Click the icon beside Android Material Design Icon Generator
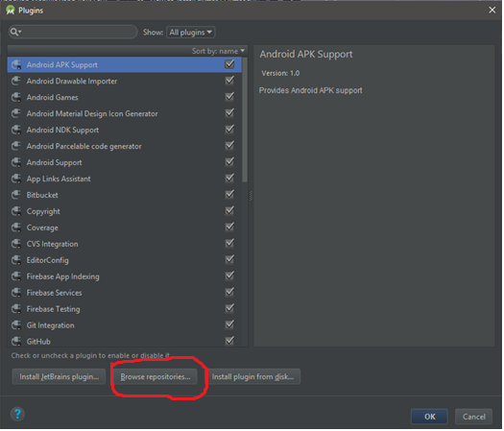The height and width of the screenshot is (431, 504). coord(16,114)
